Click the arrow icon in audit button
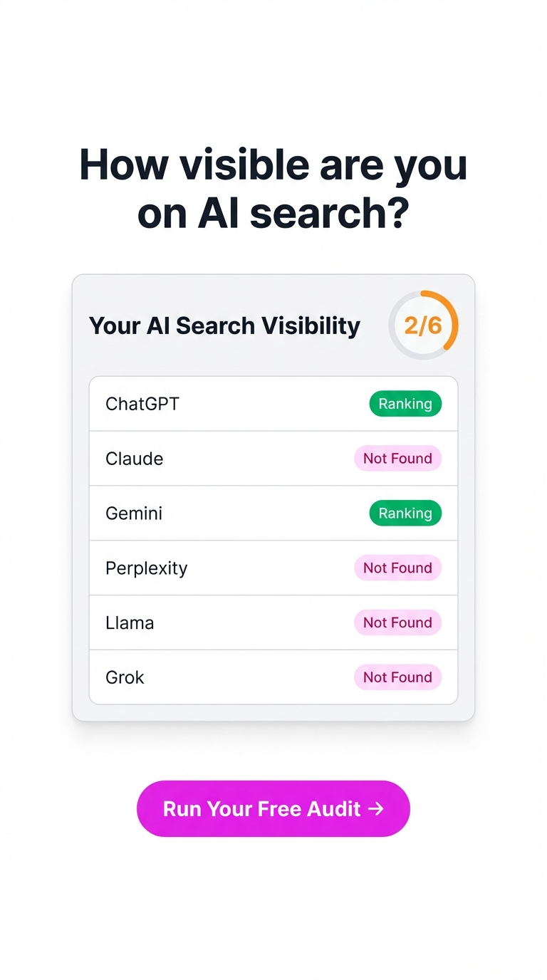This screenshot has height=980, width=547. [x=376, y=808]
